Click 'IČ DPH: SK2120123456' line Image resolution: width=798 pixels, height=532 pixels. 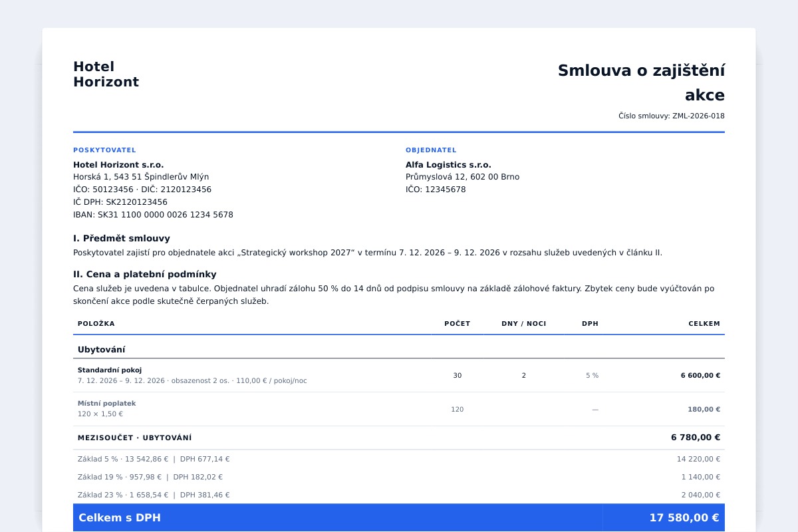[x=120, y=202]
